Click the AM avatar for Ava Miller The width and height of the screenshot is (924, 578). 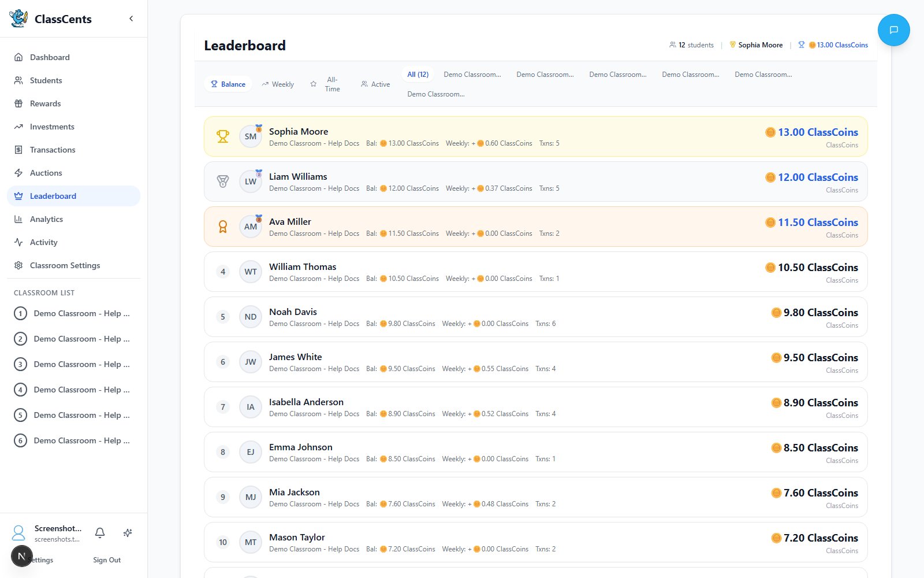tap(251, 227)
